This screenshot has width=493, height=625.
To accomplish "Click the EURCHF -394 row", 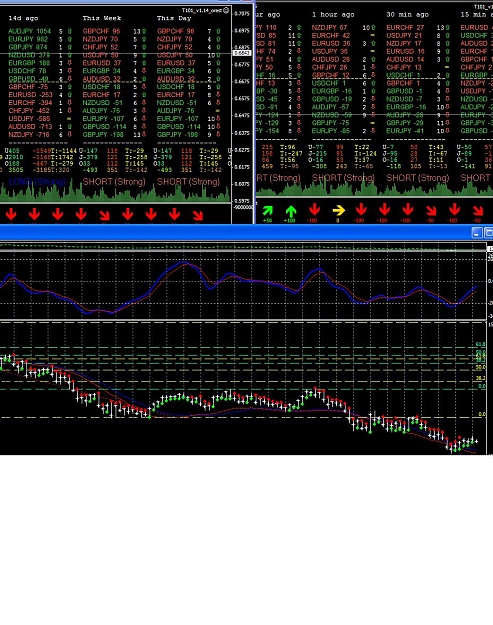I will pyautogui.click(x=40, y=103).
